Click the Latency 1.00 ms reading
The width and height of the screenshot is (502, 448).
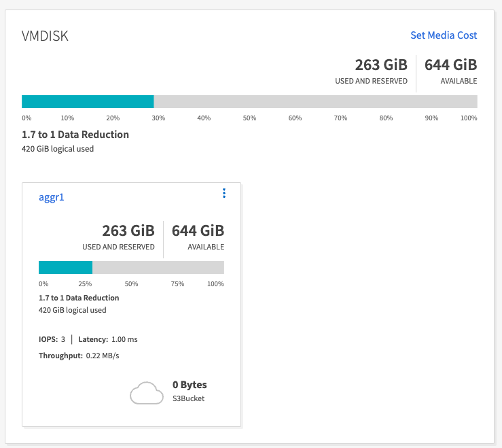(124, 339)
